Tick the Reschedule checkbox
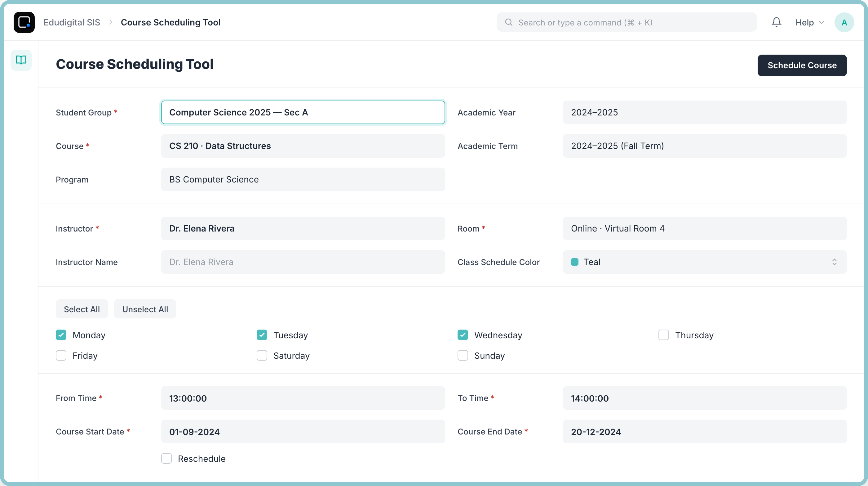 point(166,458)
